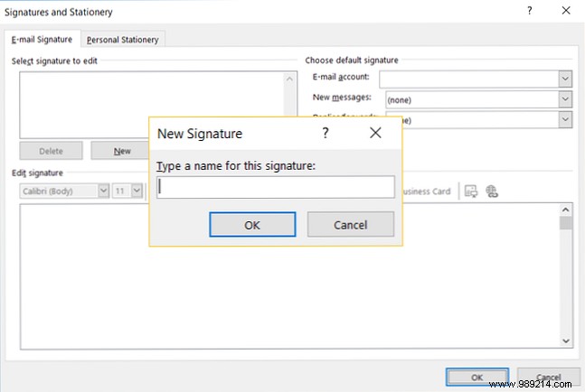Click the Business Card button

point(427,191)
